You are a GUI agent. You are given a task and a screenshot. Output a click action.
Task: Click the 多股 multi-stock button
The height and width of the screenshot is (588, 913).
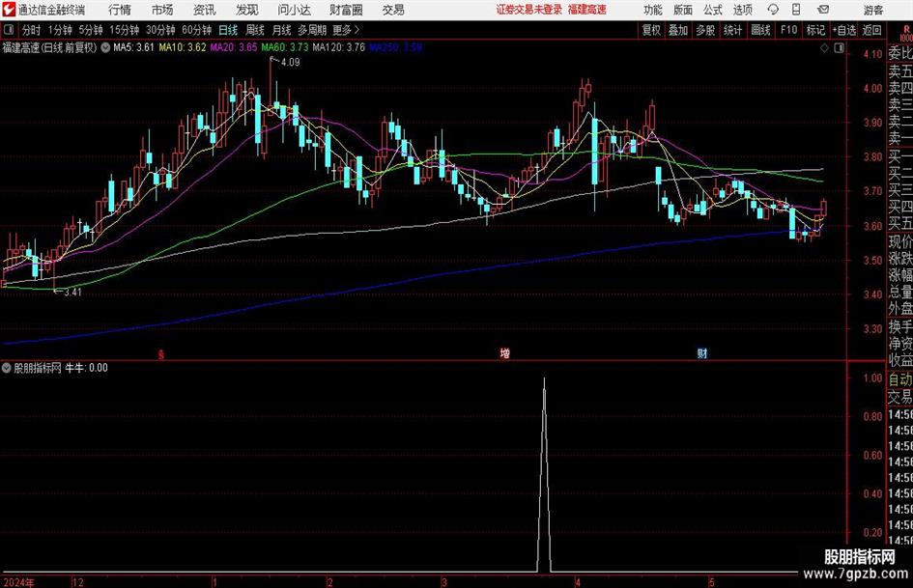(705, 30)
